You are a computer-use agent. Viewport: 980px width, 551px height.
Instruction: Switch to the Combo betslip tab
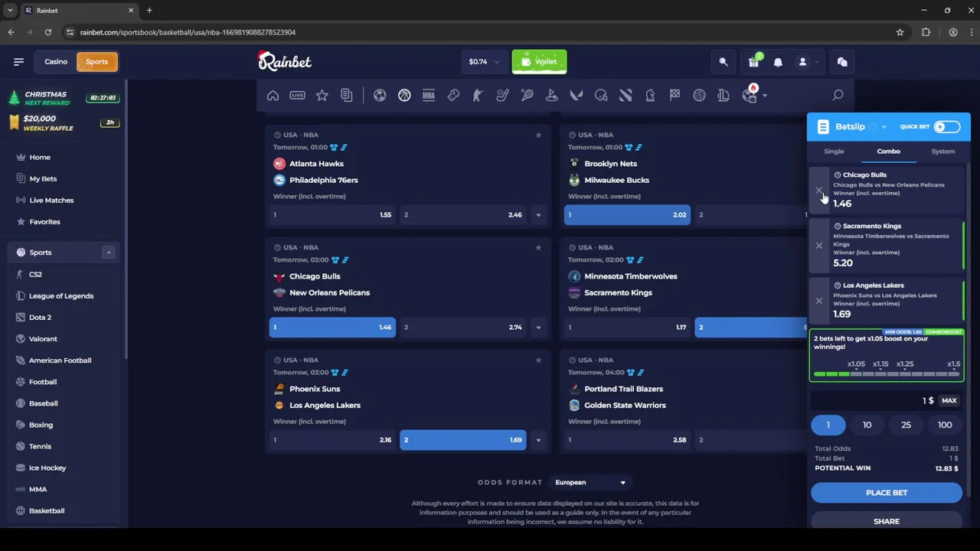coord(888,152)
